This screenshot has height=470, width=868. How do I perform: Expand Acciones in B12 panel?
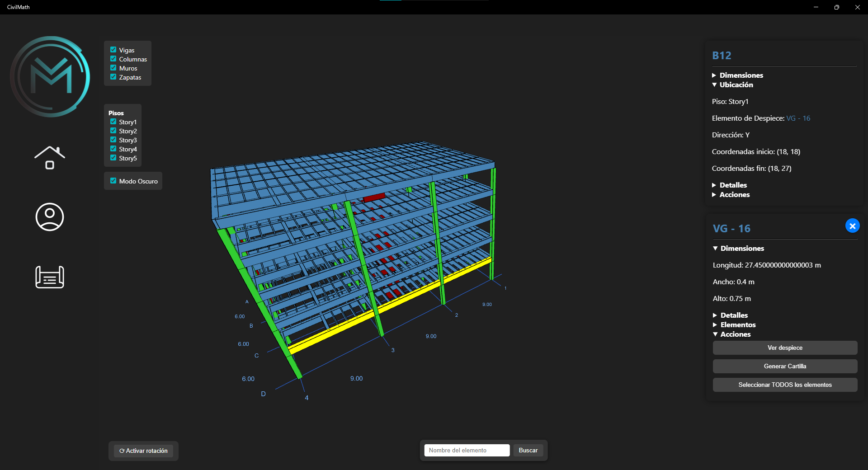tap(731, 194)
